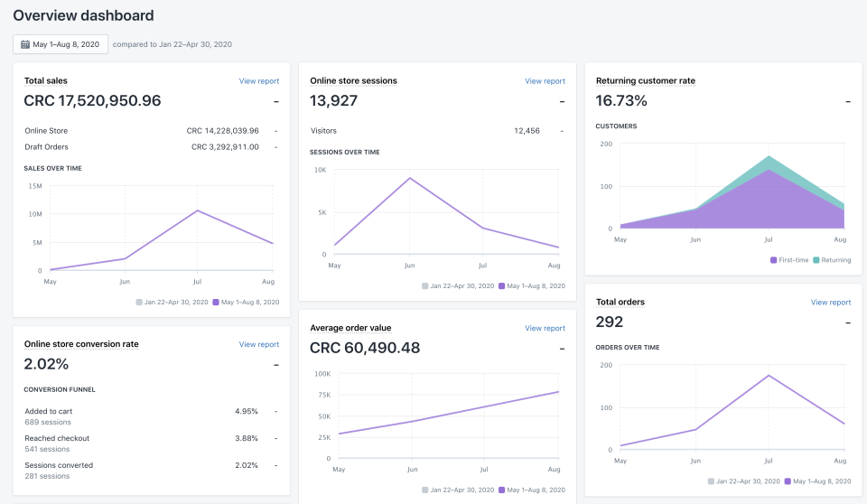Open the May 1–Aug 8, 2020 date picker

click(61, 44)
